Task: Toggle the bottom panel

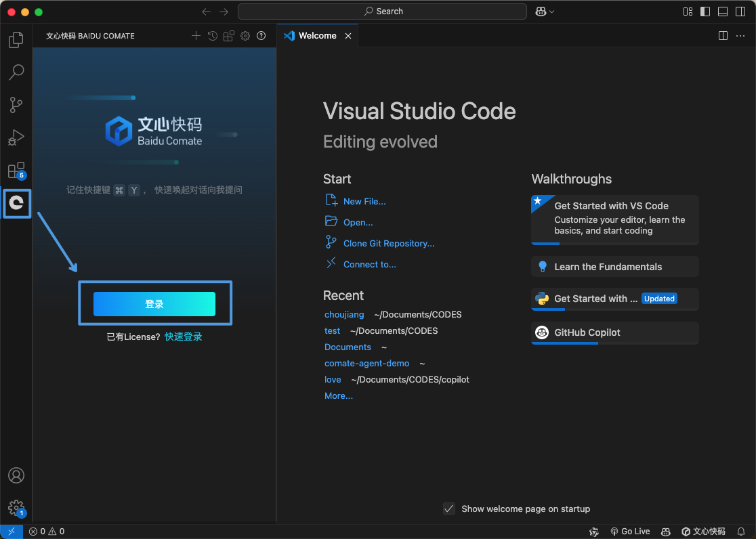Action: (723, 12)
